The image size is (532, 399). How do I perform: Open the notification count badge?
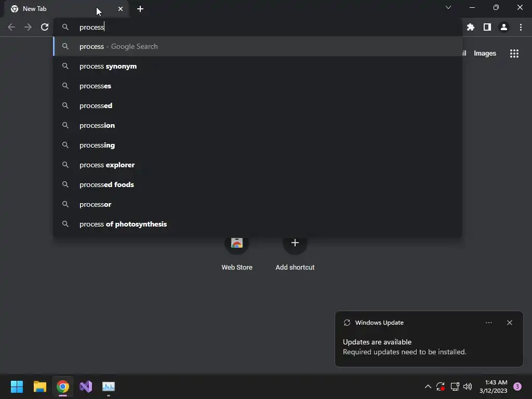pos(517,387)
